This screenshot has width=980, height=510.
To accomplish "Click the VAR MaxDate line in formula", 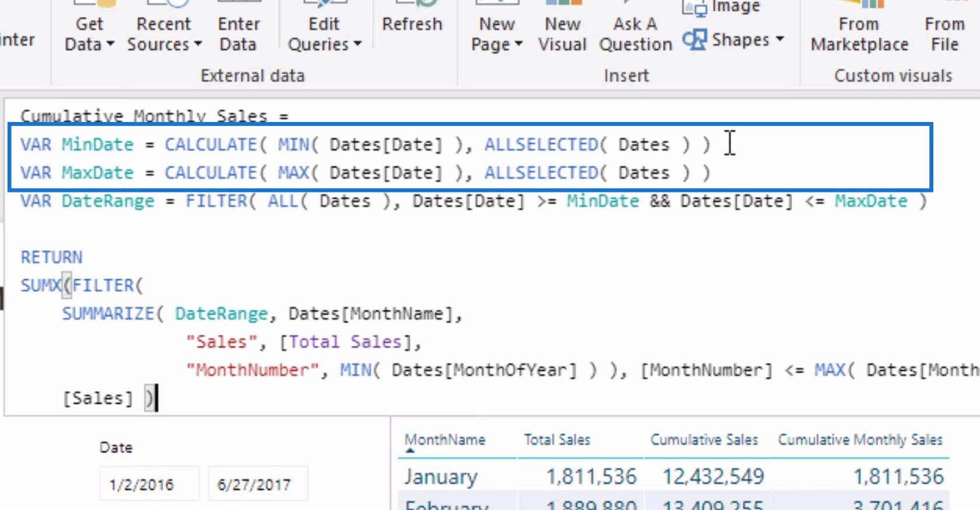I will [x=366, y=173].
